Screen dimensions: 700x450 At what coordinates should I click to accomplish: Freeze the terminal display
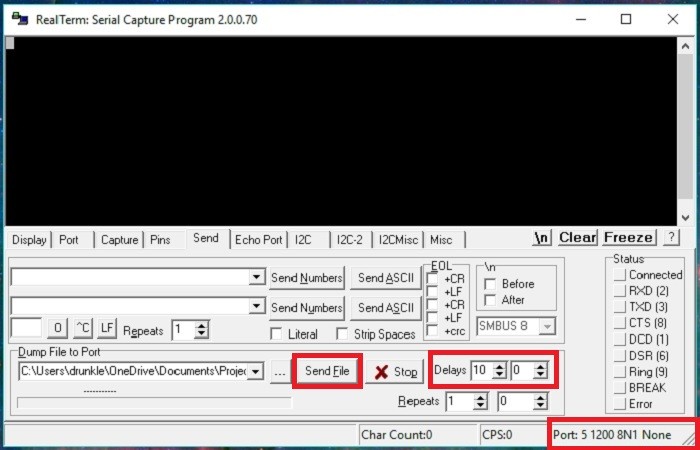coord(629,238)
